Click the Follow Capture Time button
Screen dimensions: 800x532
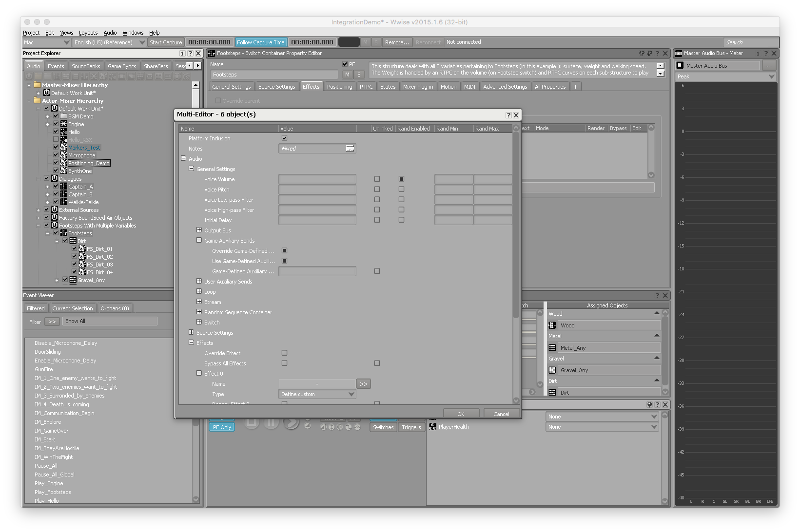[x=260, y=42]
